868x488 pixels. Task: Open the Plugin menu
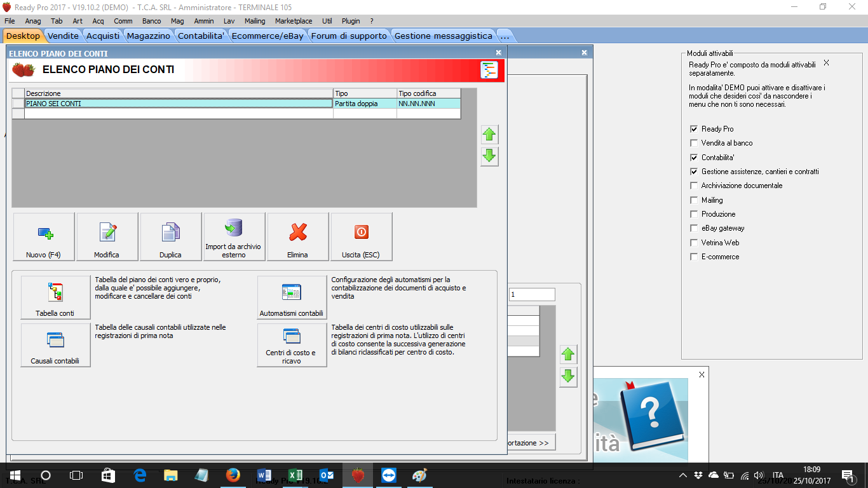[351, 21]
